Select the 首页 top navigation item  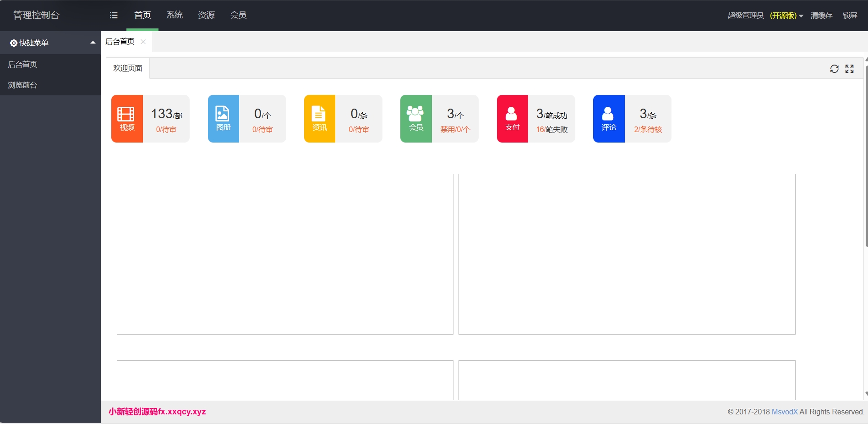pyautogui.click(x=142, y=15)
